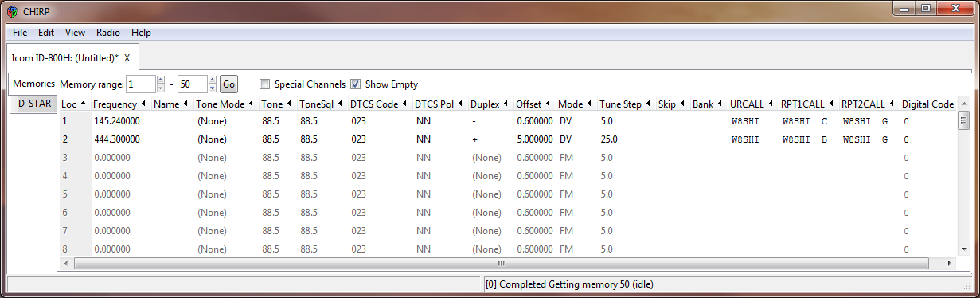Click the horizontal scrollbar thumb
Image resolution: width=980 pixels, height=298 pixels.
502,263
